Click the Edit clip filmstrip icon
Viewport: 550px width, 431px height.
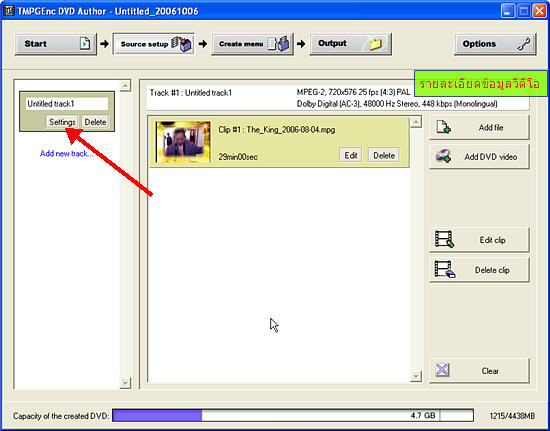(444, 240)
